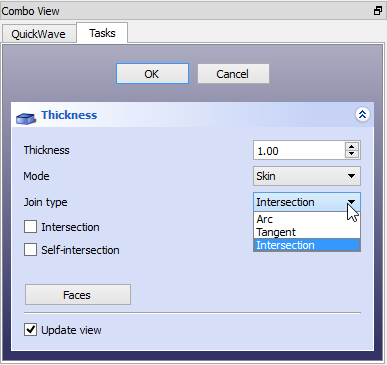Choose Intersection from Join type list
Image resolution: width=387 pixels, height=365 pixels.
307,245
